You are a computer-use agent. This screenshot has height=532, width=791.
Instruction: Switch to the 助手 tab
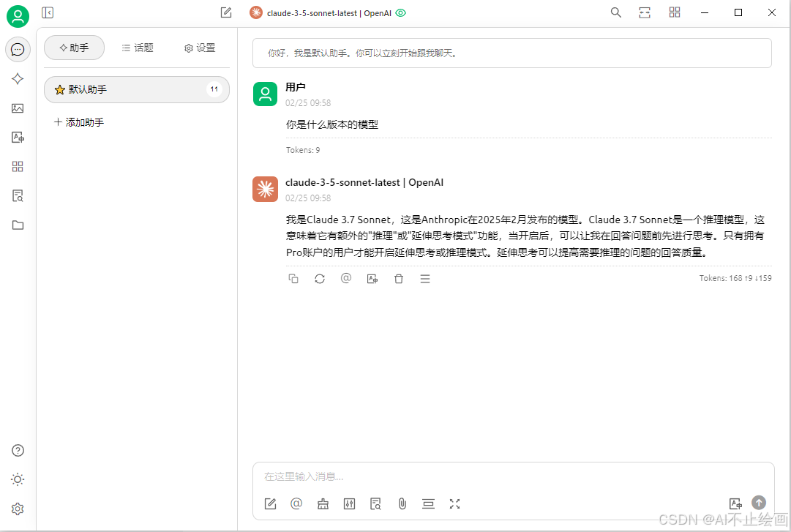(74, 48)
